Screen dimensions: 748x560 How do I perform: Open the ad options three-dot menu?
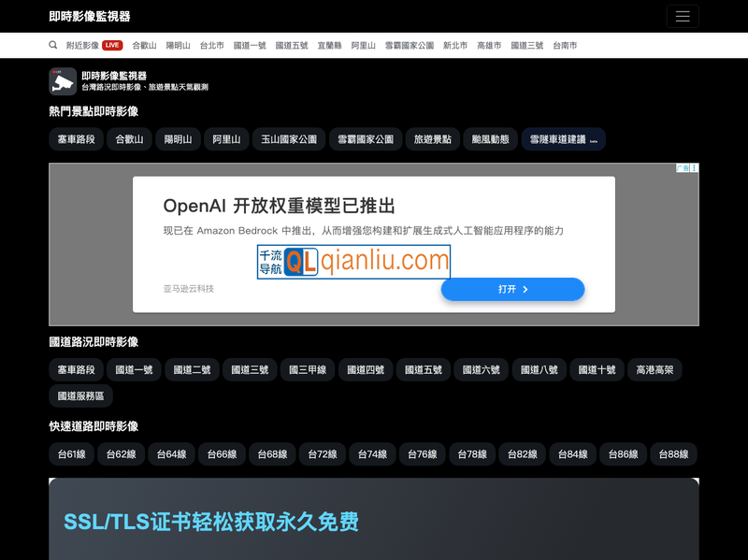695,168
